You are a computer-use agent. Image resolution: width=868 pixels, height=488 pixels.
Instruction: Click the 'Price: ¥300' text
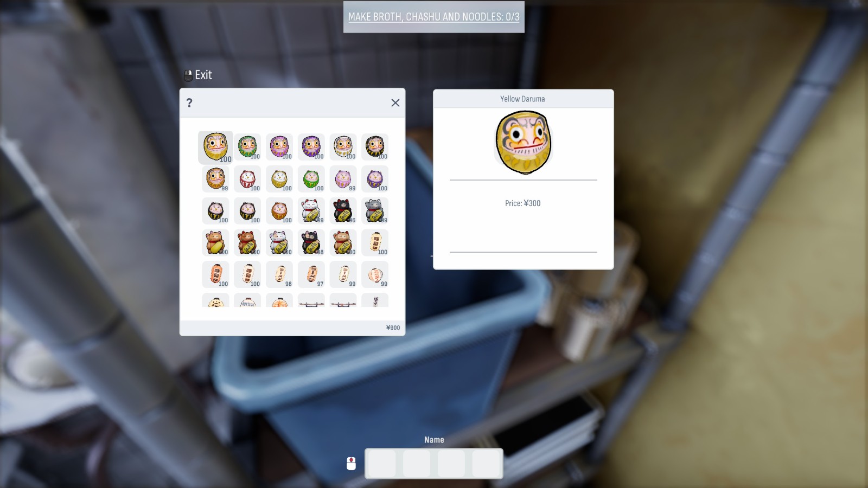[x=523, y=203]
